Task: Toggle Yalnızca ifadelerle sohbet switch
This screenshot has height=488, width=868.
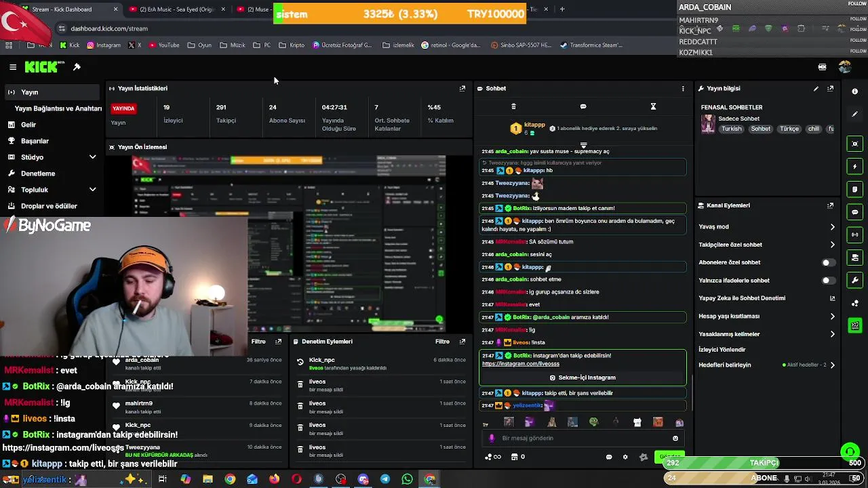Action: coord(828,280)
